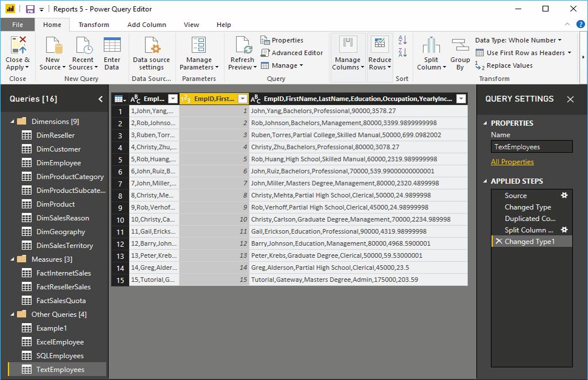The image size is (588, 380).
Task: Switch to the Transform ribbon tab
Action: tap(94, 25)
